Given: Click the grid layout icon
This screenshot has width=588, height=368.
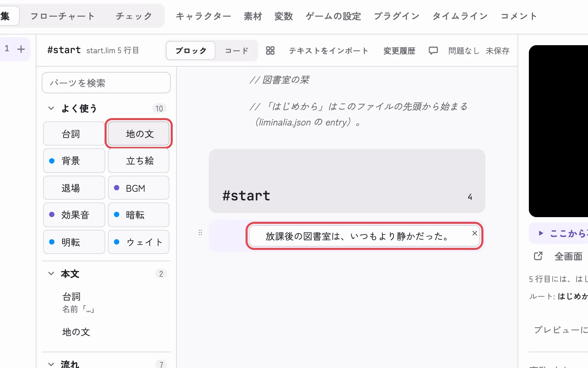Looking at the screenshot, I should point(270,51).
